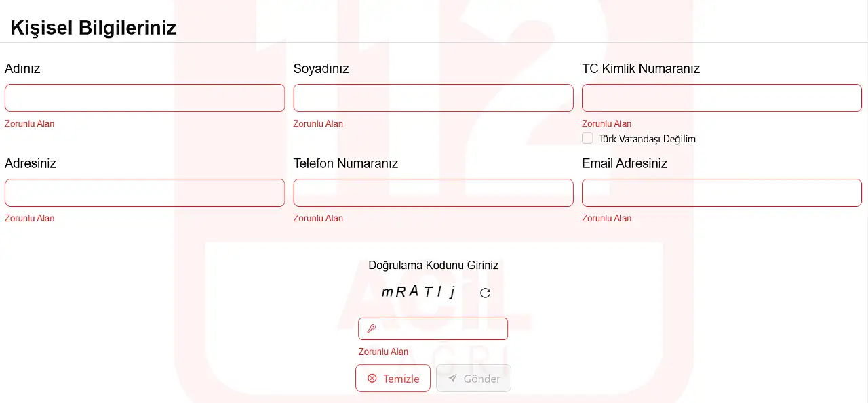Click the mRATIj captcha image

point(418,292)
